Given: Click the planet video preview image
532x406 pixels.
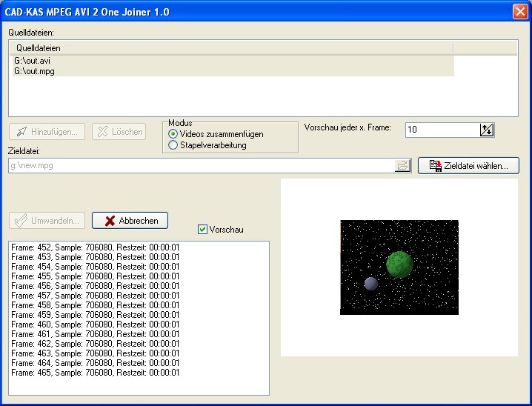Looking at the screenshot, I should pyautogui.click(x=399, y=267).
